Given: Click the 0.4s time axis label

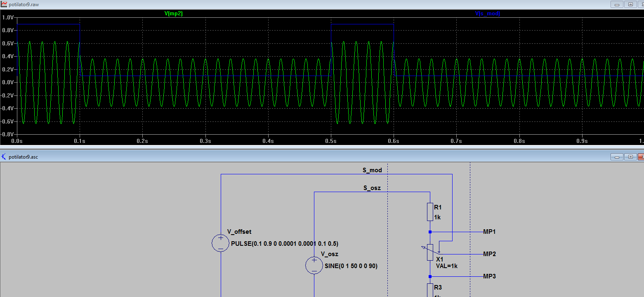Looking at the screenshot, I should (x=268, y=141).
